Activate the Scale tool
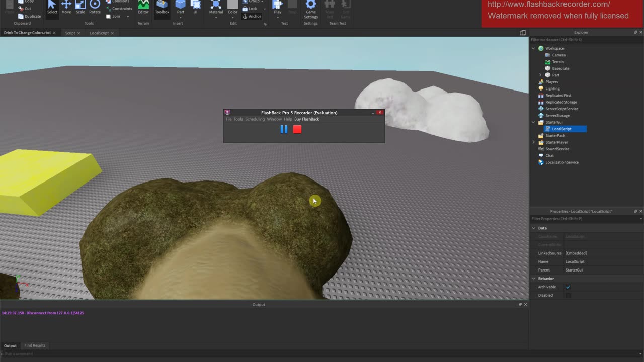The width and height of the screenshot is (644, 362). [80, 7]
